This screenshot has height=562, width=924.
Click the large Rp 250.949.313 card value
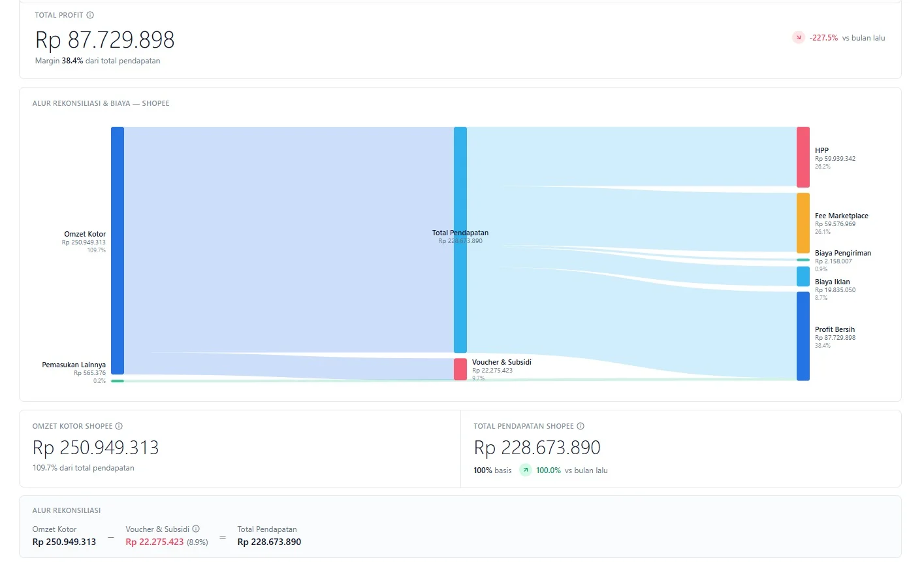96,448
